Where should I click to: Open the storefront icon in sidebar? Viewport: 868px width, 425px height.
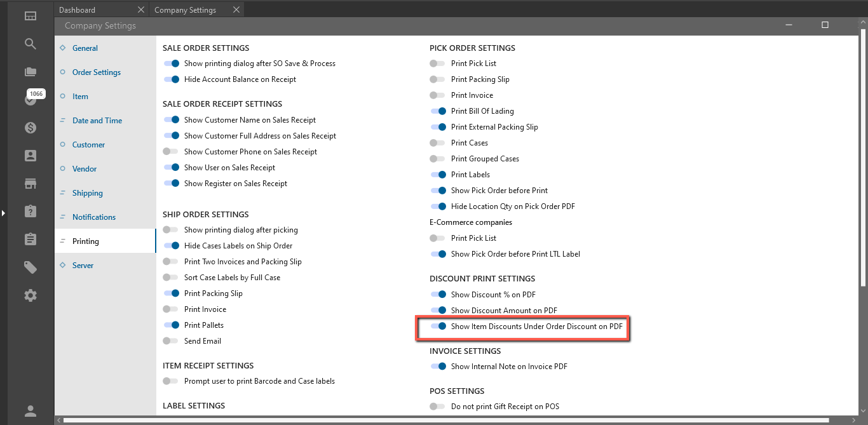point(31,184)
